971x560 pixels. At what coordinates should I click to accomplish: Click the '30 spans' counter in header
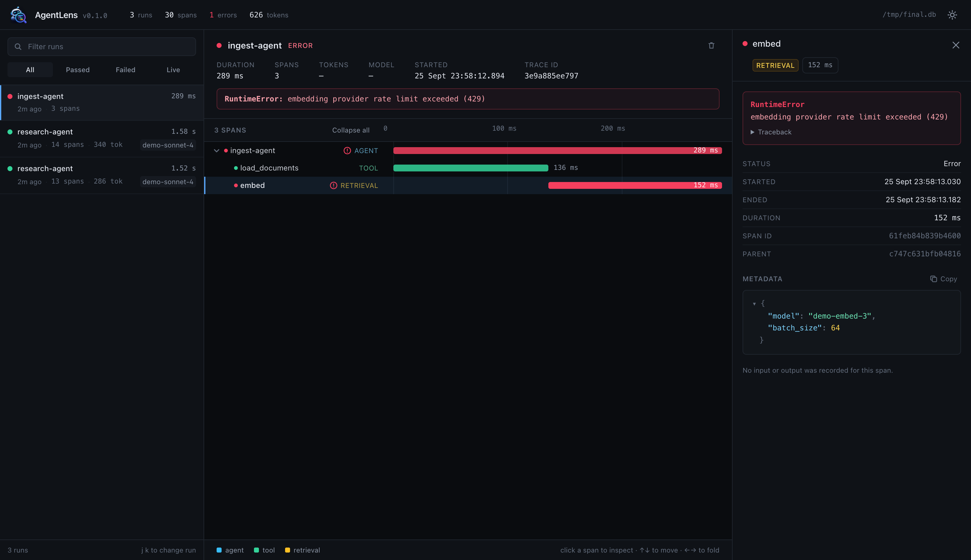click(181, 15)
